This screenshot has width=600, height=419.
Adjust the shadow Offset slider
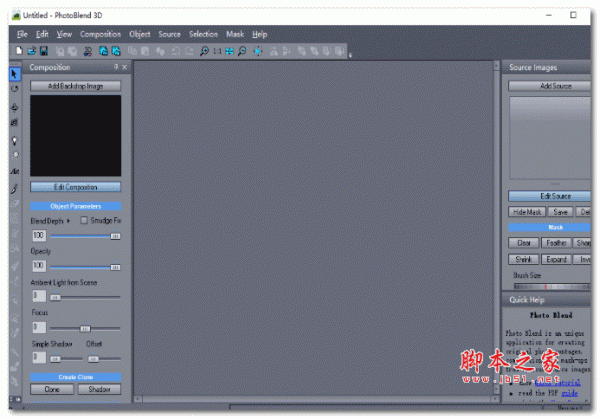click(x=93, y=359)
